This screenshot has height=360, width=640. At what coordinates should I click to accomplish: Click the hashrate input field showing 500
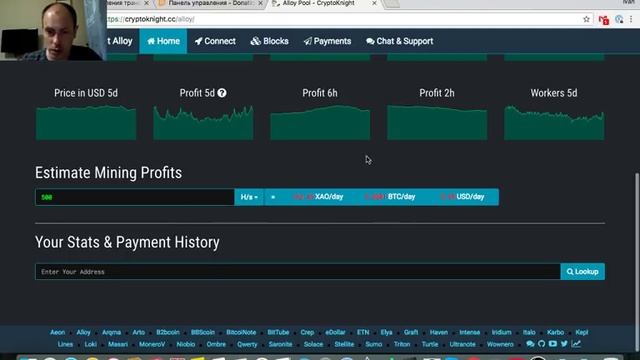click(x=135, y=197)
